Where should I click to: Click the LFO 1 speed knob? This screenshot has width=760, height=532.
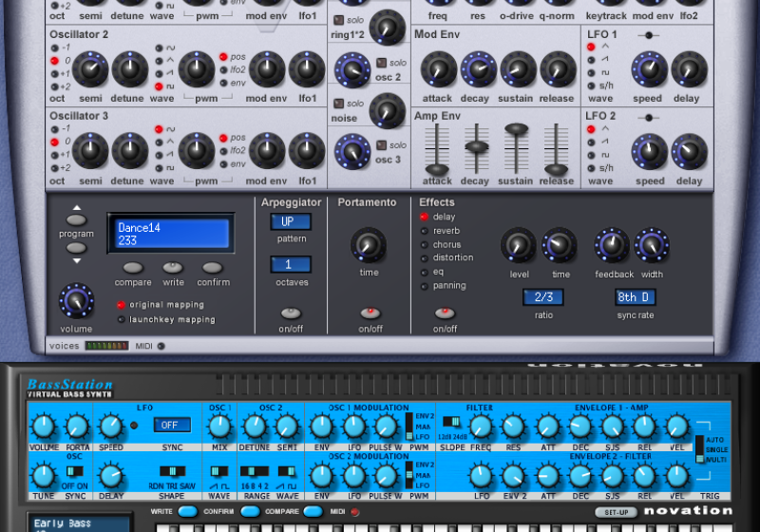[x=649, y=69]
